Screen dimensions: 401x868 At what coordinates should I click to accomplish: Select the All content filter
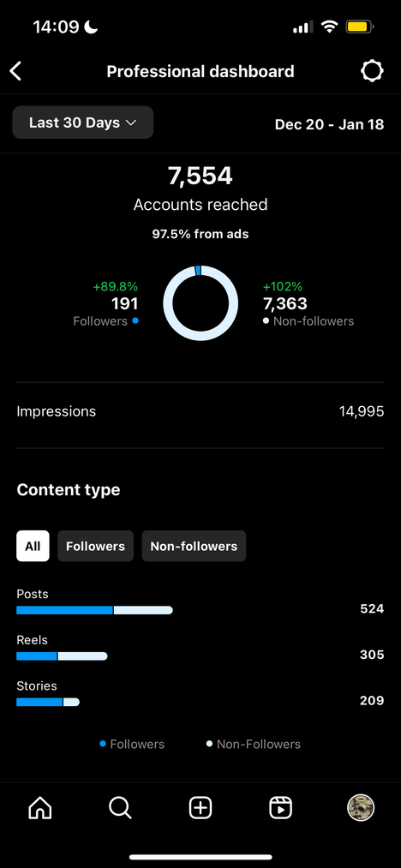[33, 547]
